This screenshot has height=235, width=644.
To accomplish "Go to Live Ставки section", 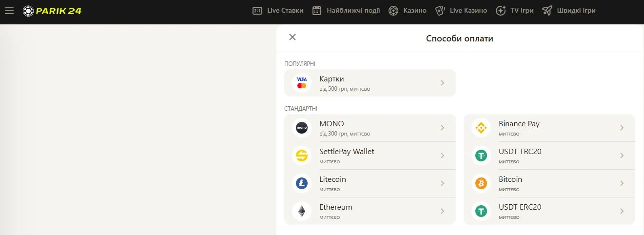I will (x=285, y=11).
